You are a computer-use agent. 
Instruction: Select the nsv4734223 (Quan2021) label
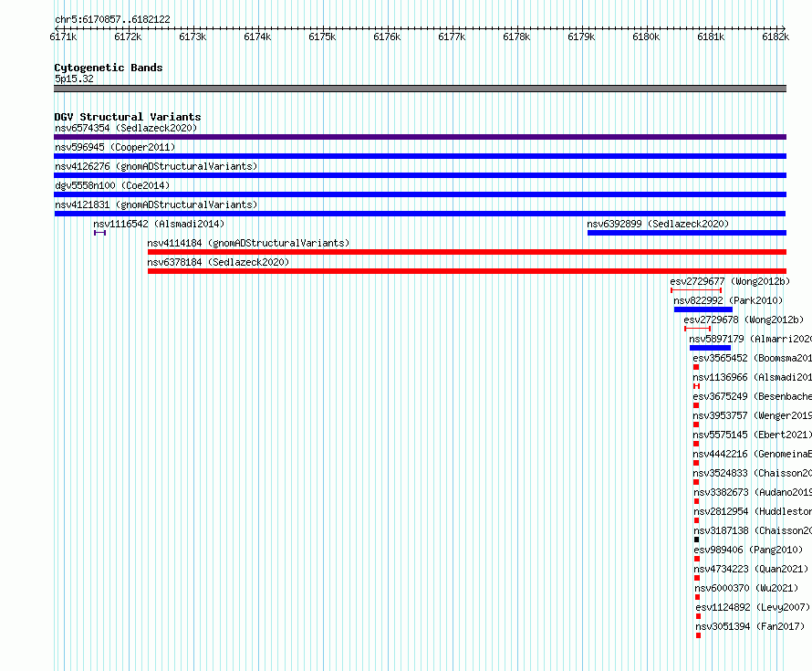click(751, 569)
